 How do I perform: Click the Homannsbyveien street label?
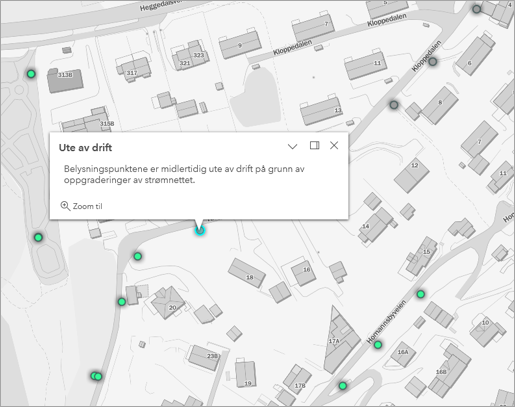pos(386,322)
